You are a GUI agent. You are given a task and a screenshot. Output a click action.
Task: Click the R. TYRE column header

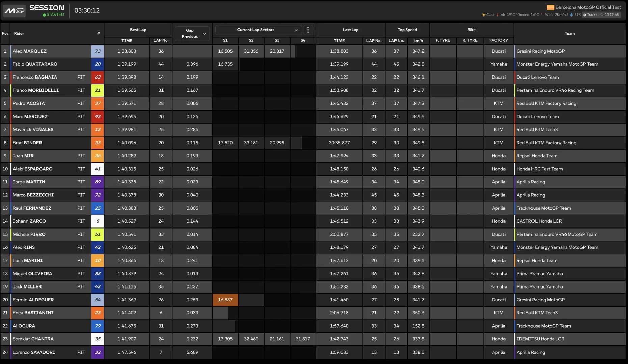470,40
